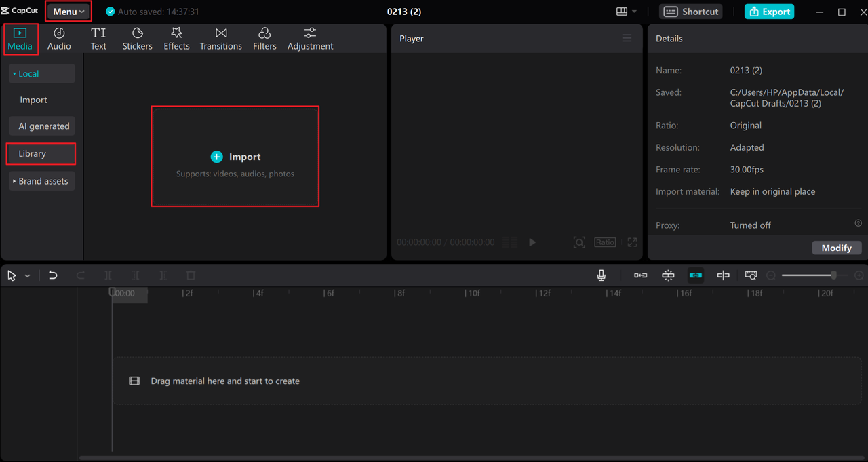This screenshot has height=462, width=868.
Task: Click the Record voiceover microphone
Action: pos(601,275)
